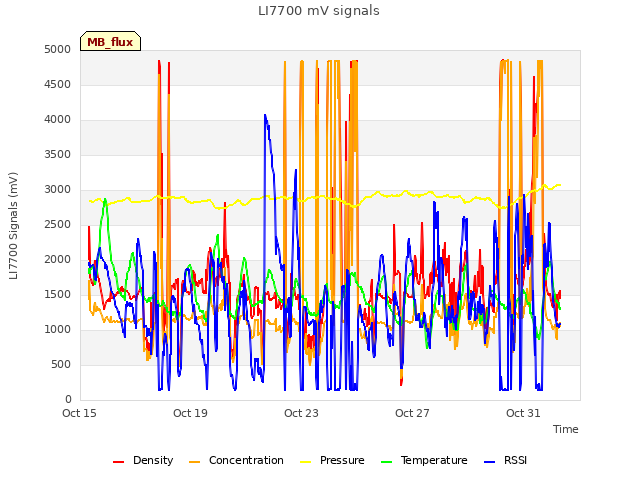Click the 4500 y-axis tick label
640x480 pixels.
click(58, 84)
